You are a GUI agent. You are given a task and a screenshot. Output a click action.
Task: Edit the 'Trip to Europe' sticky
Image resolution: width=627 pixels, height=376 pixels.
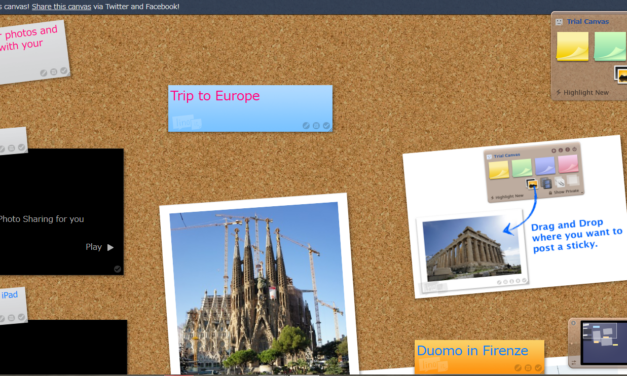[x=306, y=126]
